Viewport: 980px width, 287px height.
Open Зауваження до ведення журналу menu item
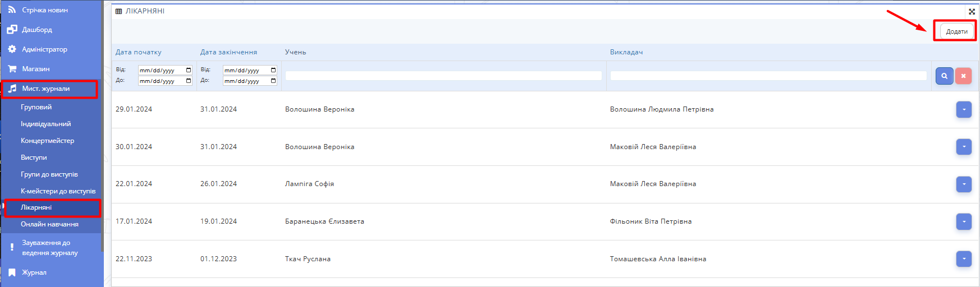click(x=50, y=248)
